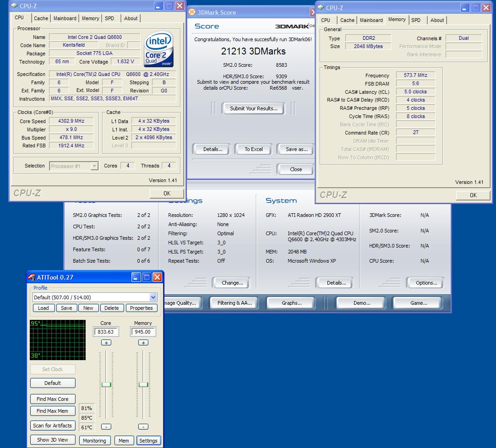Click Default clocks button in ATITool
Screen dimensions: 496x448
[x=53, y=383]
